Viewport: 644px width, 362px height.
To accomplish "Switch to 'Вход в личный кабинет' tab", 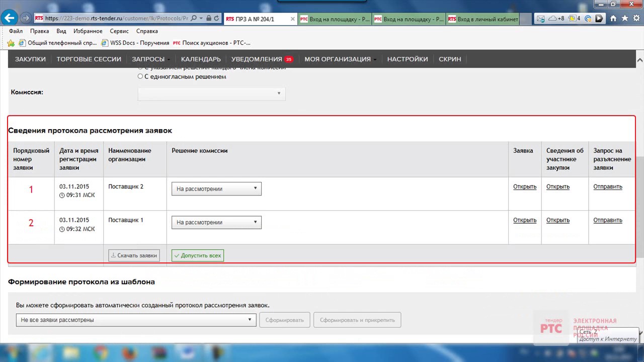I will click(482, 19).
